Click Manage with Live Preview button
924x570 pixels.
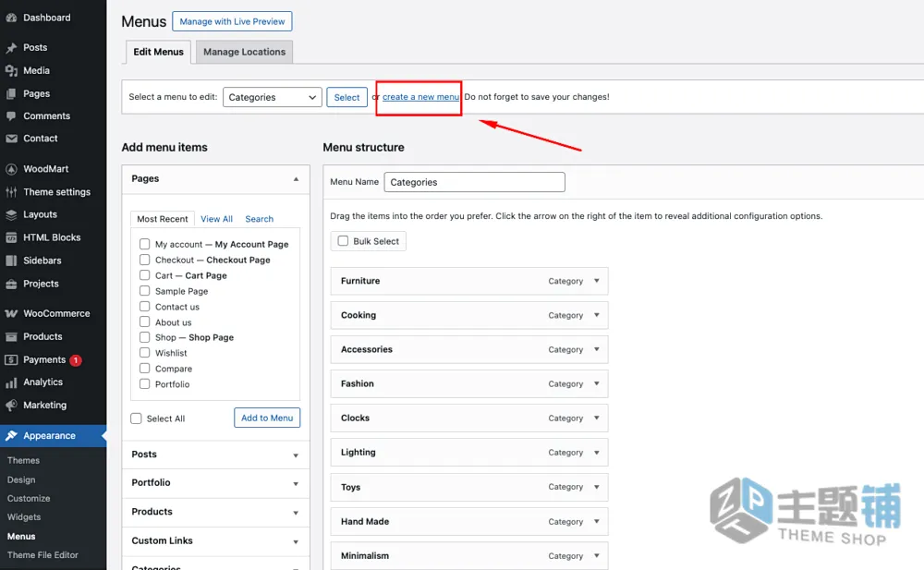(232, 21)
